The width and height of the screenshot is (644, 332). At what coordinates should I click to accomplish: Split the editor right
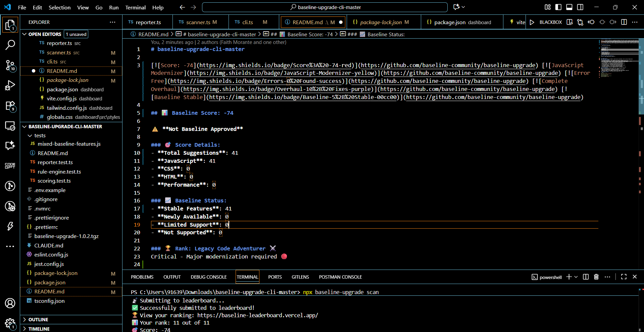[624, 22]
